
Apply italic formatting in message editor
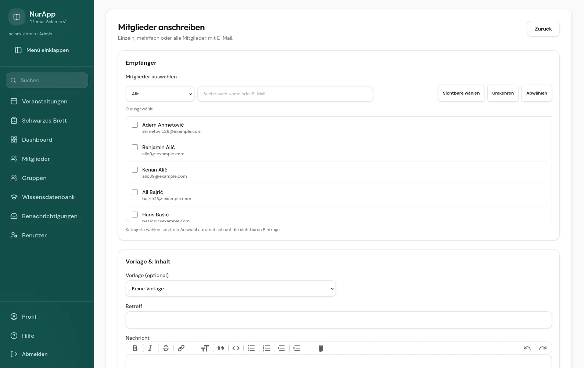(x=150, y=348)
